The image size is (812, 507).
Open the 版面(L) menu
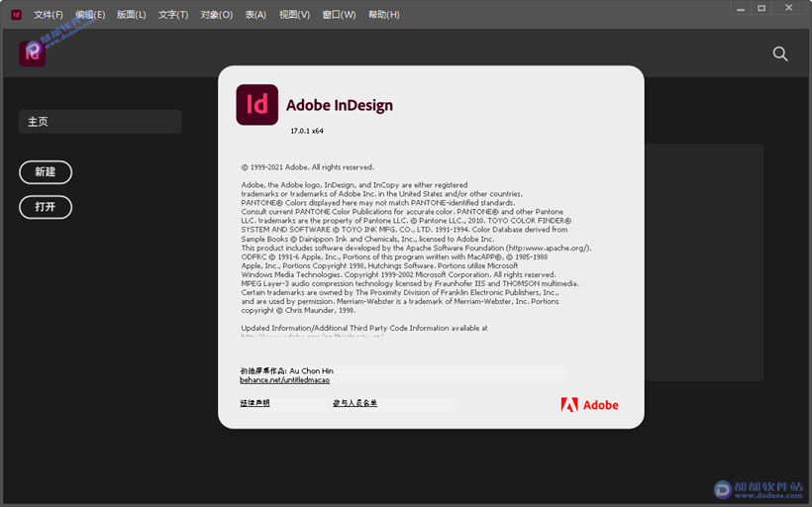[131, 15]
